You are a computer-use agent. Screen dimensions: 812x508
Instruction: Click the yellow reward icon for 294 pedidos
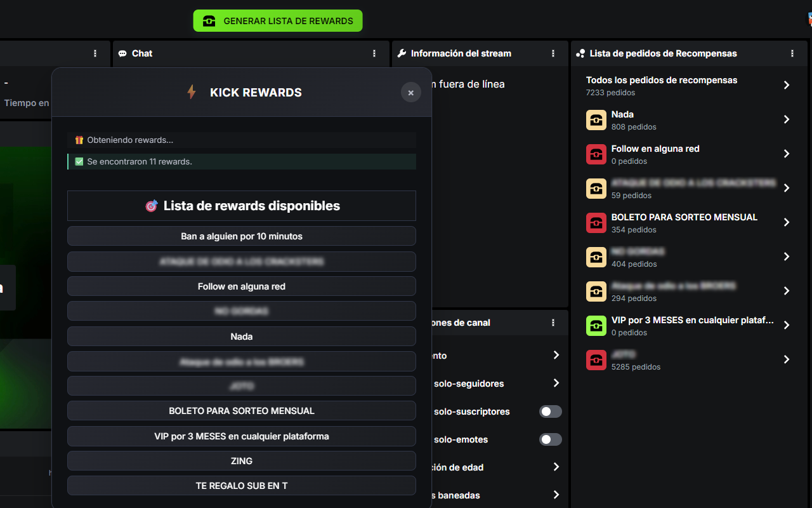pyautogui.click(x=596, y=291)
